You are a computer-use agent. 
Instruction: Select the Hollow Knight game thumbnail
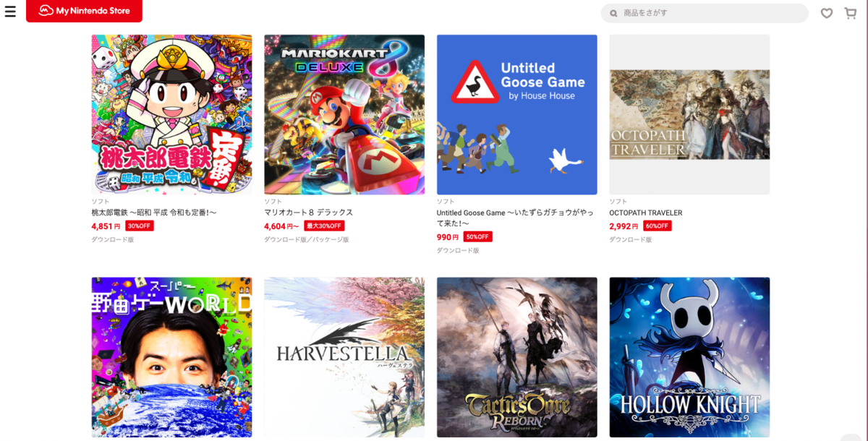689,357
